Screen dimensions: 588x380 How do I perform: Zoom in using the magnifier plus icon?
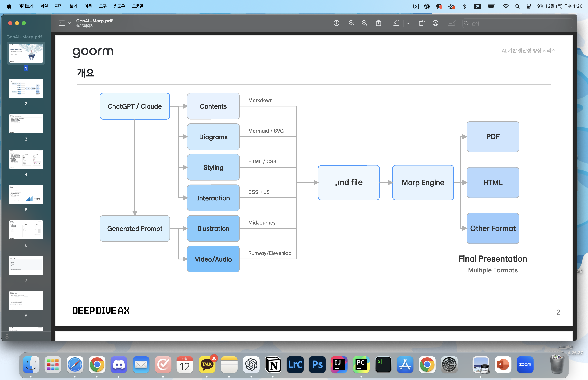(x=364, y=23)
